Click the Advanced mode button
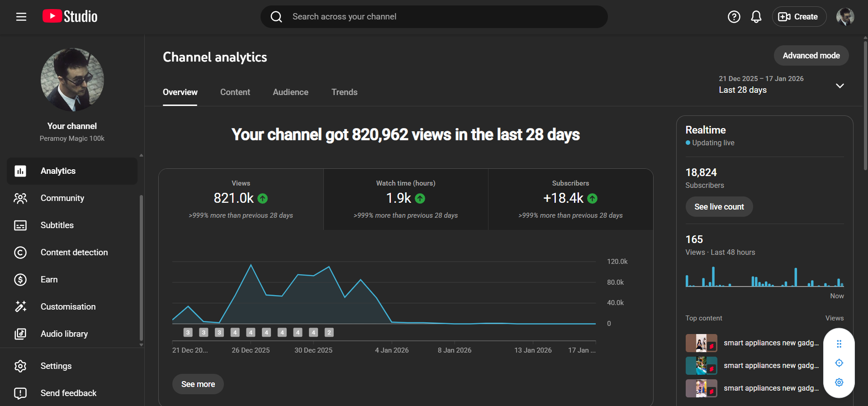The height and width of the screenshot is (406, 868). (811, 56)
